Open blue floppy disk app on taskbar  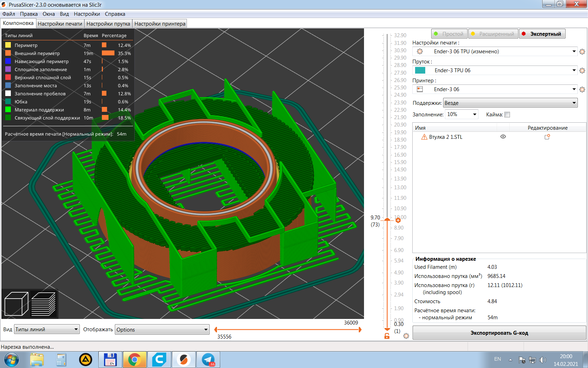pyautogui.click(x=110, y=360)
